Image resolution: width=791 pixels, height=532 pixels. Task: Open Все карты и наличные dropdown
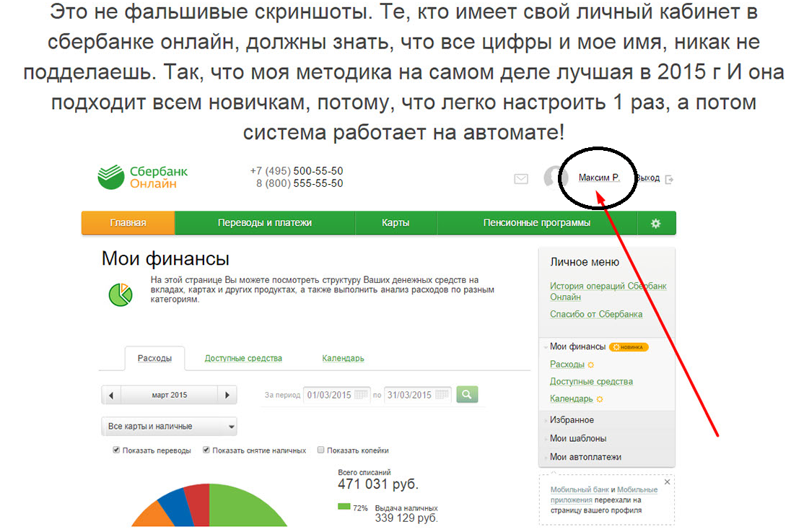point(169,426)
